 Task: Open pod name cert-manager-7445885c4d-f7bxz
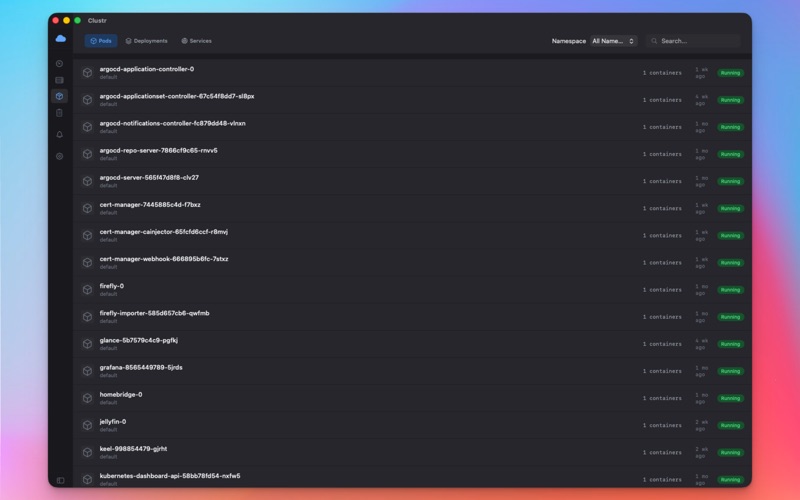[x=150, y=205]
